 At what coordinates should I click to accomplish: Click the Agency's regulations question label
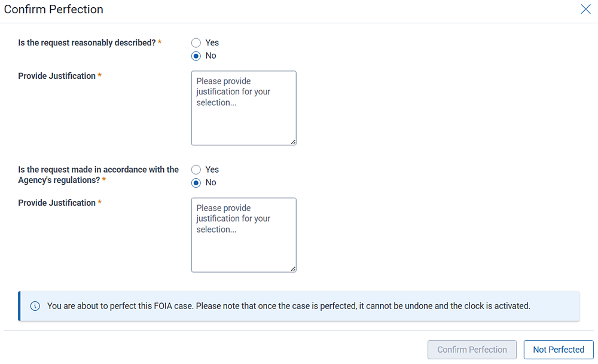(x=97, y=175)
